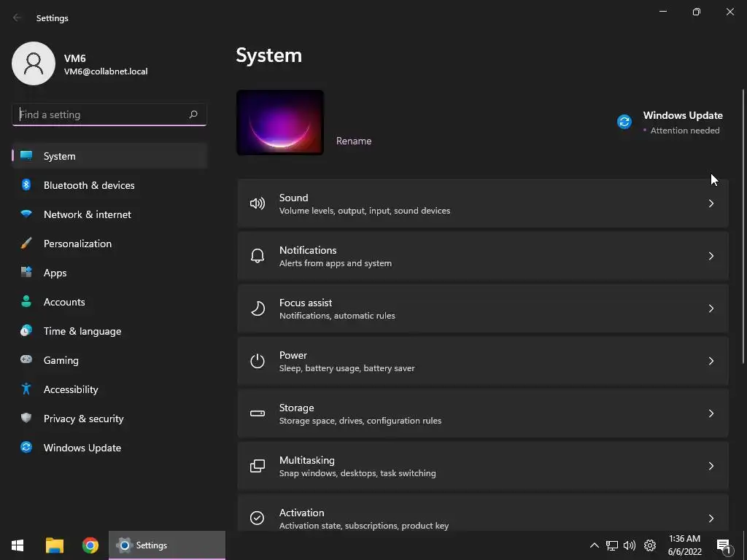747x560 pixels.
Task: Open the Apps settings category
Action: (109, 273)
